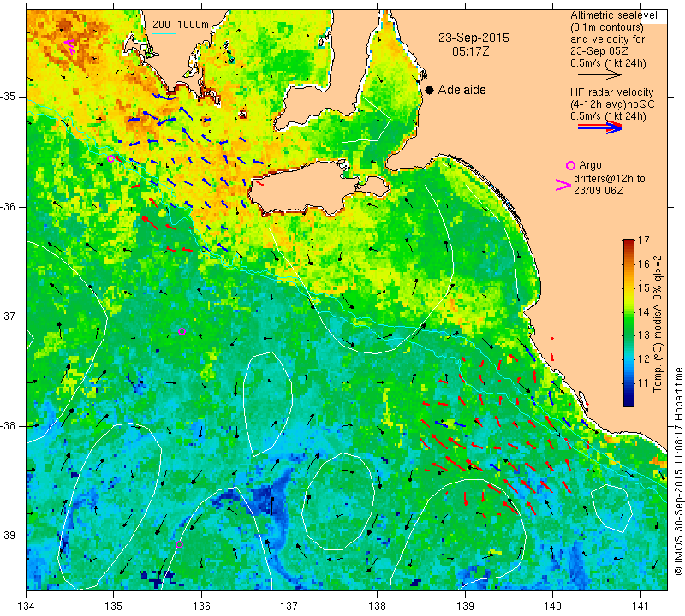Image resolution: width=685 pixels, height=616 pixels.
Task: Click the longitude axis label 138
Action: 377,606
